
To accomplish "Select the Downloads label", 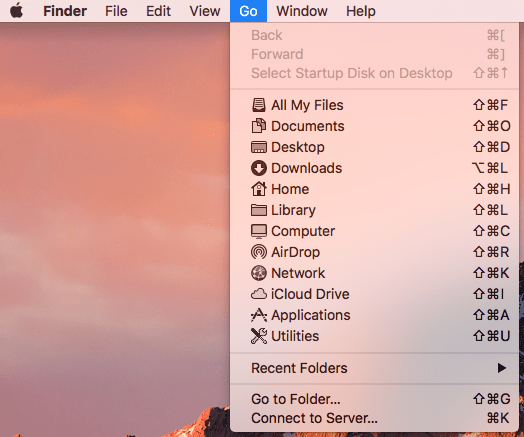I will pyautogui.click(x=306, y=168).
